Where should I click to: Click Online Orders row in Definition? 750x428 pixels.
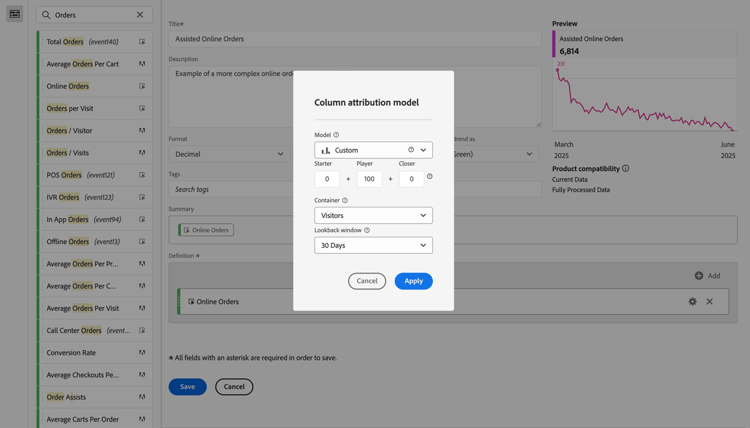pos(453,301)
